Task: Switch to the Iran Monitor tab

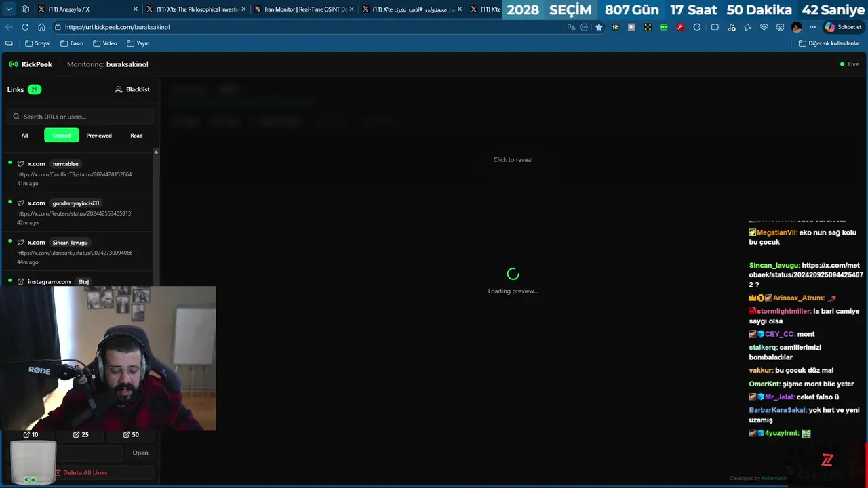Action: [304, 9]
